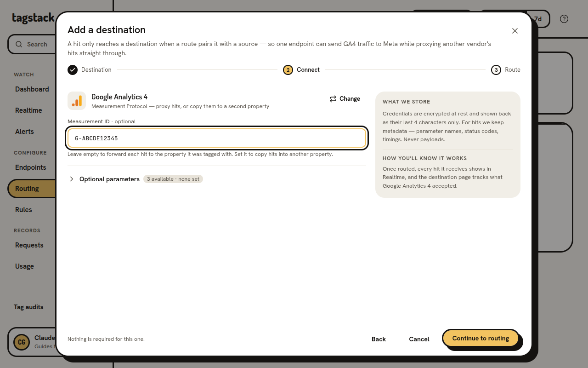588x368 pixels.
Task: Click the '3 available · none set' badge
Action: 173,179
